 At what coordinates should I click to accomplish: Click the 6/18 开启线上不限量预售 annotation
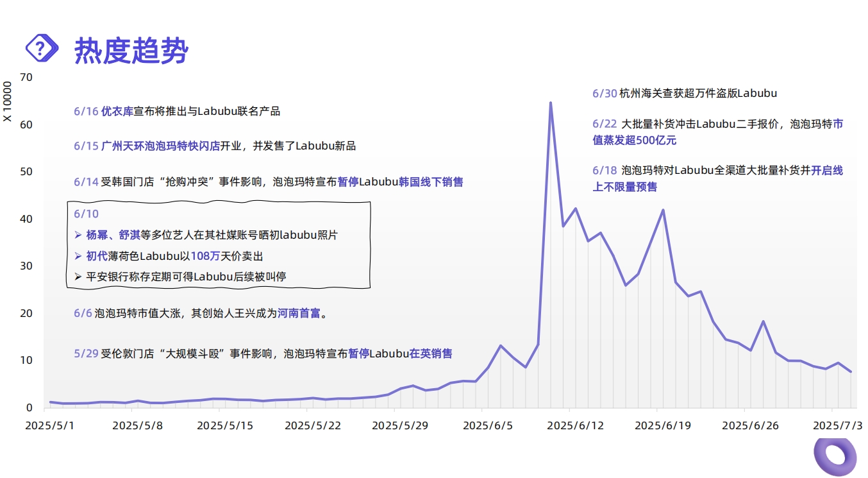pos(718,178)
